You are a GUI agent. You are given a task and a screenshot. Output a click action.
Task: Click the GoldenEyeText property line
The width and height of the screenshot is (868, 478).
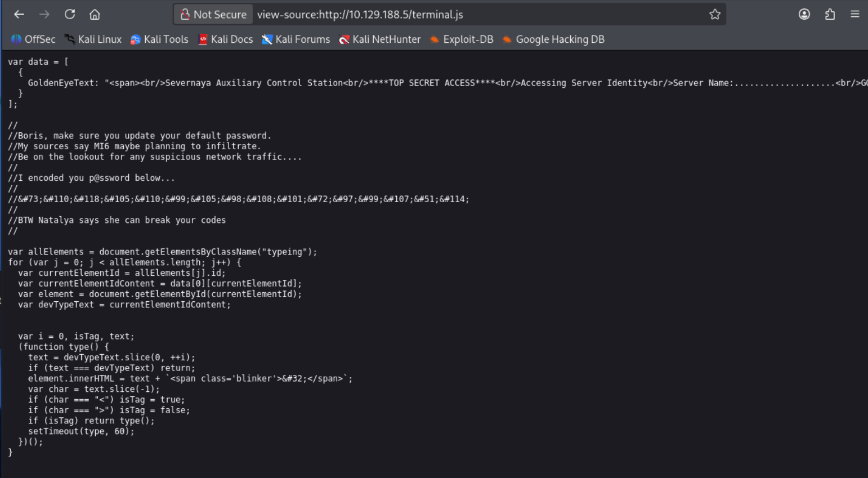tap(448, 83)
